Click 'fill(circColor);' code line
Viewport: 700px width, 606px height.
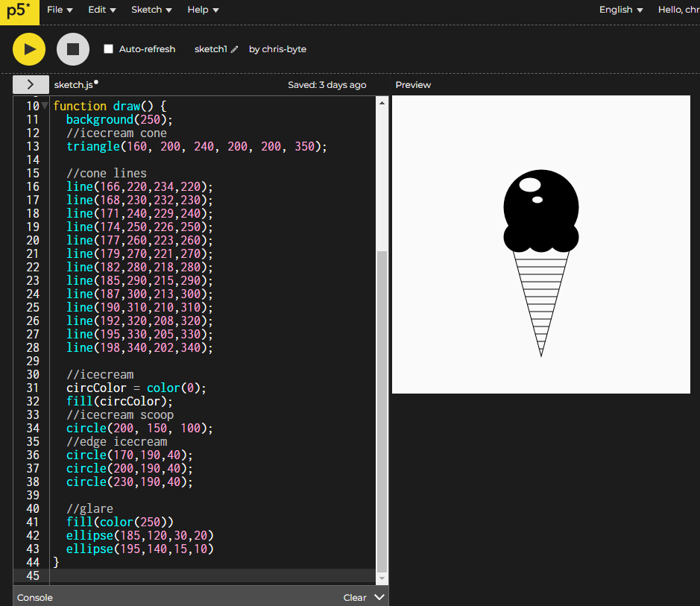click(x=119, y=401)
